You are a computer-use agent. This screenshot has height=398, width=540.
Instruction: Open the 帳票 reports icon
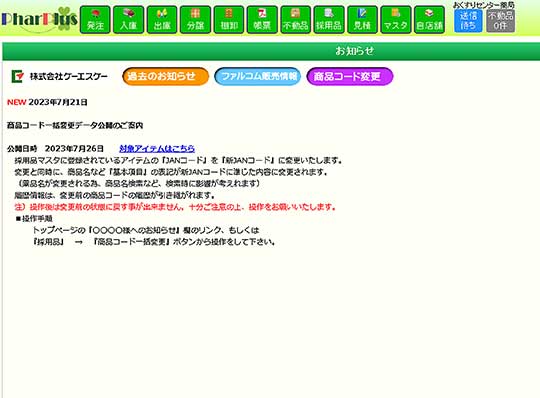pos(262,20)
